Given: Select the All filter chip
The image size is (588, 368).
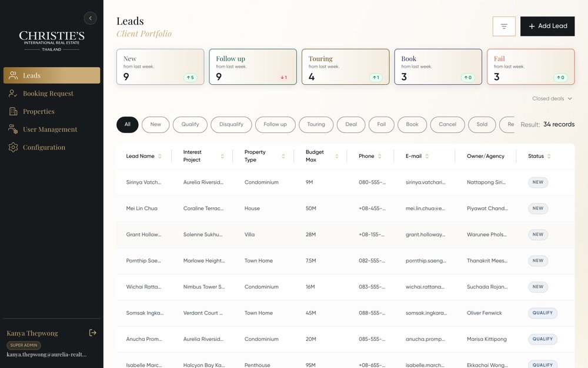Looking at the screenshot, I should click(128, 125).
